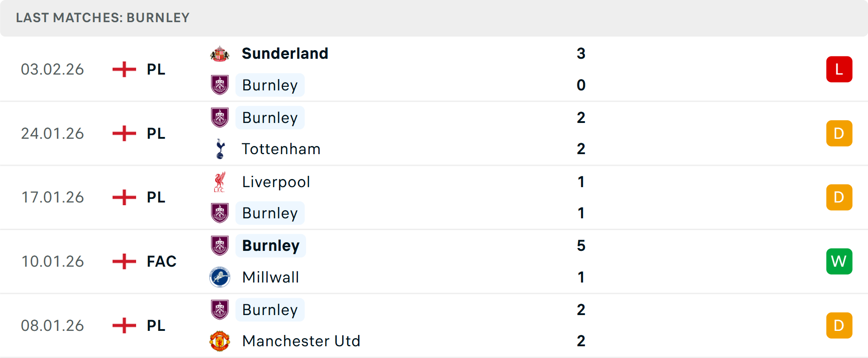Click the 24.01.26 match date
The image size is (868, 358).
[52, 133]
